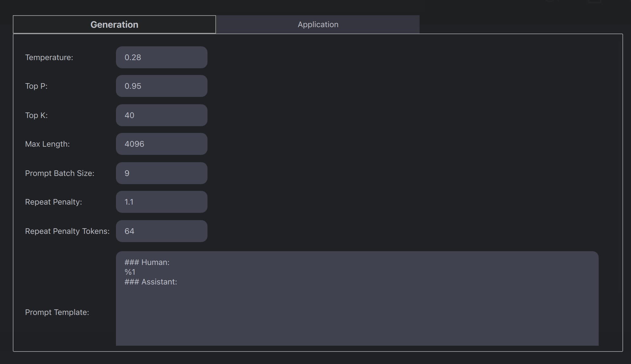
Task: Click the Max Length label
Action: [47, 144]
